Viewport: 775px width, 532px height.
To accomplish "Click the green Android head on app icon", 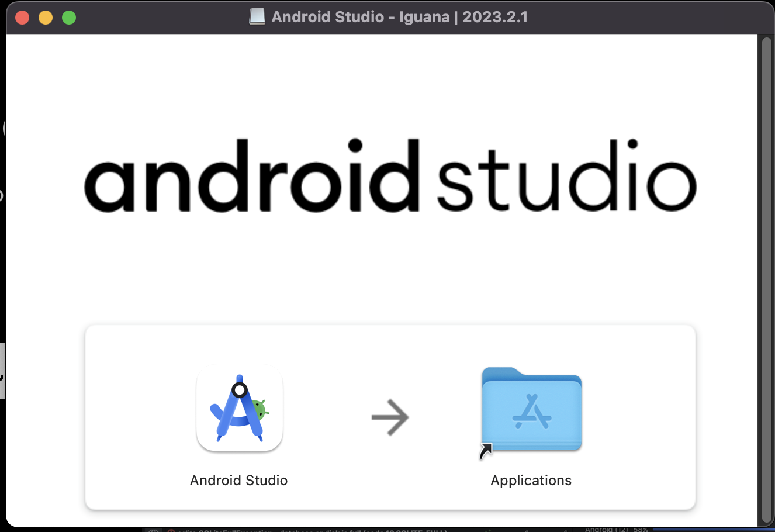I will [x=260, y=410].
